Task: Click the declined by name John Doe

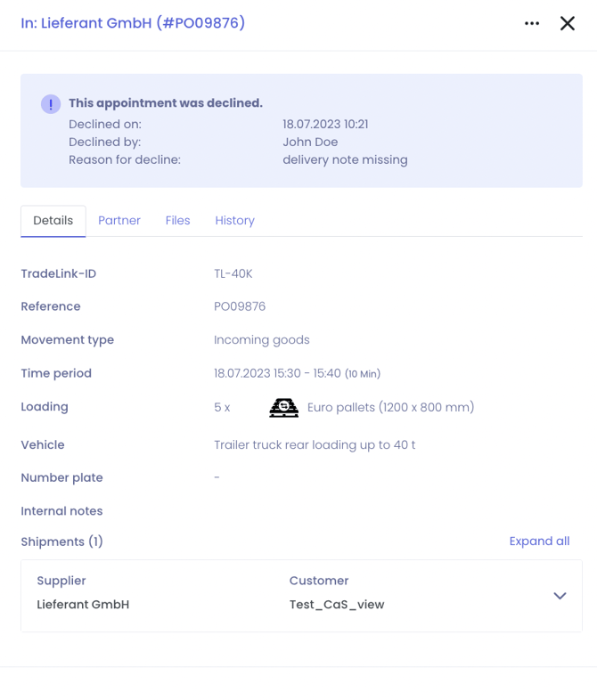Action: pyautogui.click(x=310, y=142)
